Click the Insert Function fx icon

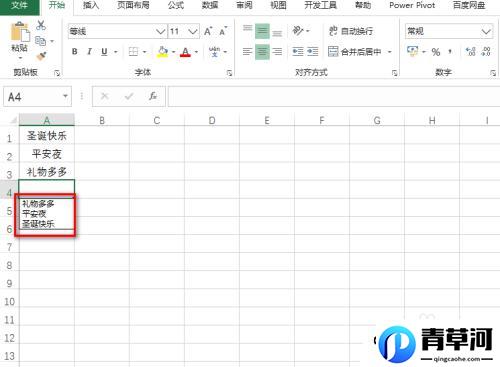click(153, 96)
